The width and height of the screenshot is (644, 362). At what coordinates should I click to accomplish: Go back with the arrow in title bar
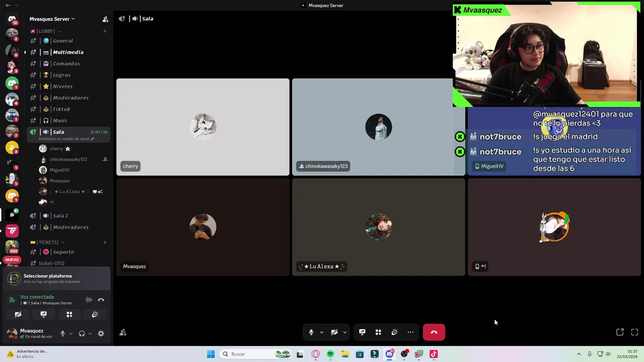(x=8, y=5)
